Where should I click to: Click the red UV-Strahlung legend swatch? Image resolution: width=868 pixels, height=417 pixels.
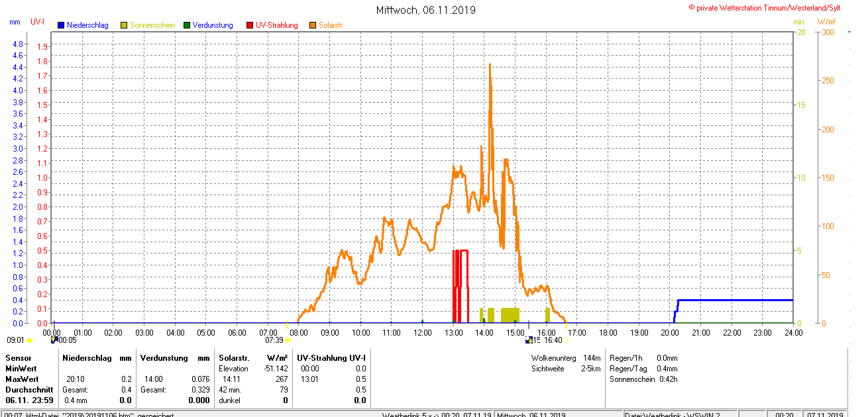click(x=250, y=25)
